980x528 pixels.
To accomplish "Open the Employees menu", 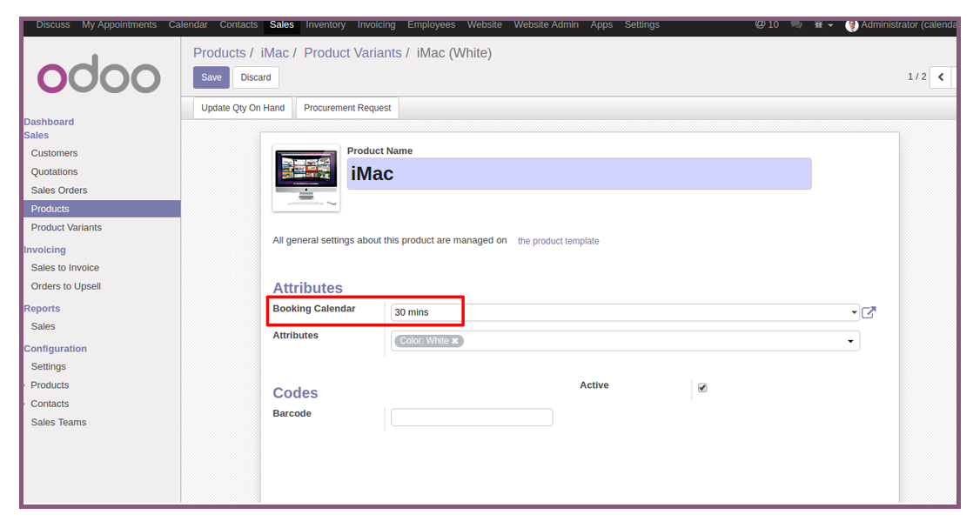I will [x=431, y=24].
